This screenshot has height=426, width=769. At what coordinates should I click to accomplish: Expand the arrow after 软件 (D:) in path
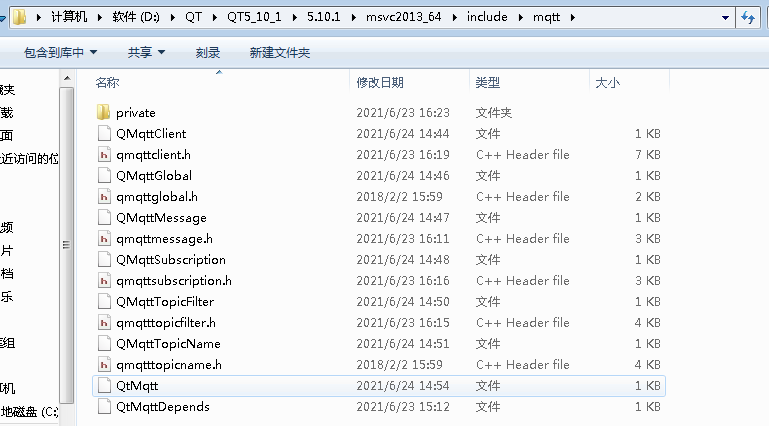(x=172, y=18)
